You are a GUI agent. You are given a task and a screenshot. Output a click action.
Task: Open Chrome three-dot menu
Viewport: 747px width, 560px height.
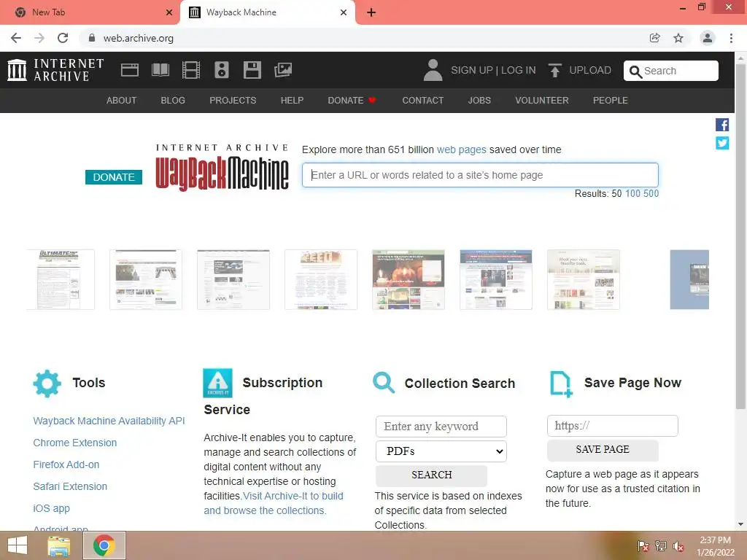(731, 38)
